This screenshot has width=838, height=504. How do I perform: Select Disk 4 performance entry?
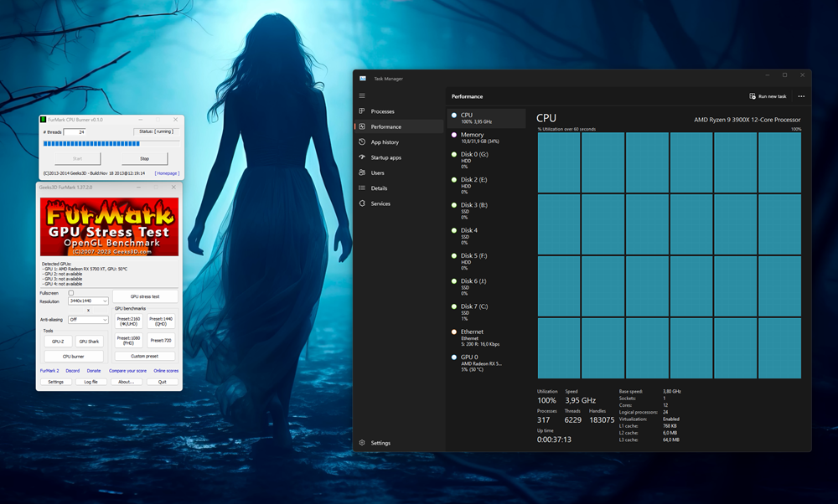tap(486, 236)
